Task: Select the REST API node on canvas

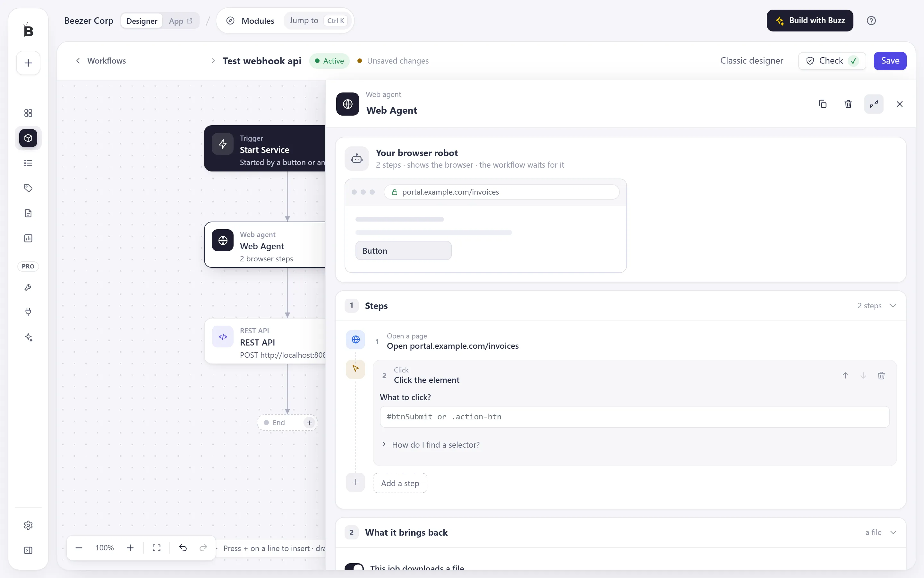Action: (x=265, y=341)
